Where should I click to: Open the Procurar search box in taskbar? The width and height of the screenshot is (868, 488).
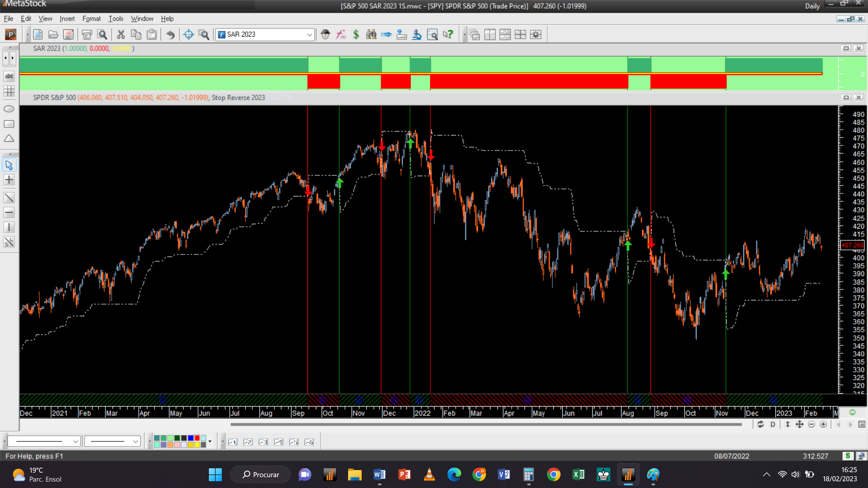pos(261,474)
